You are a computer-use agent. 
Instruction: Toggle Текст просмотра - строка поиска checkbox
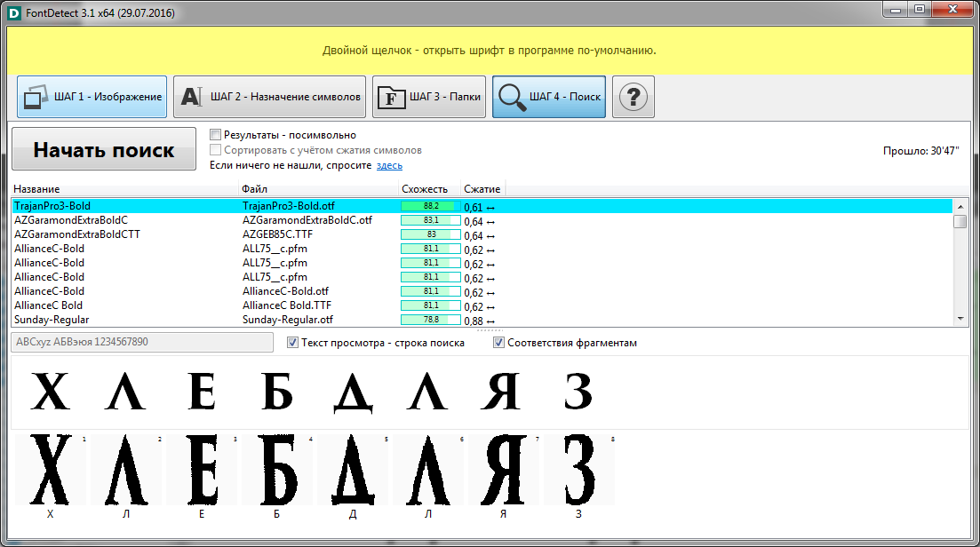click(x=292, y=342)
